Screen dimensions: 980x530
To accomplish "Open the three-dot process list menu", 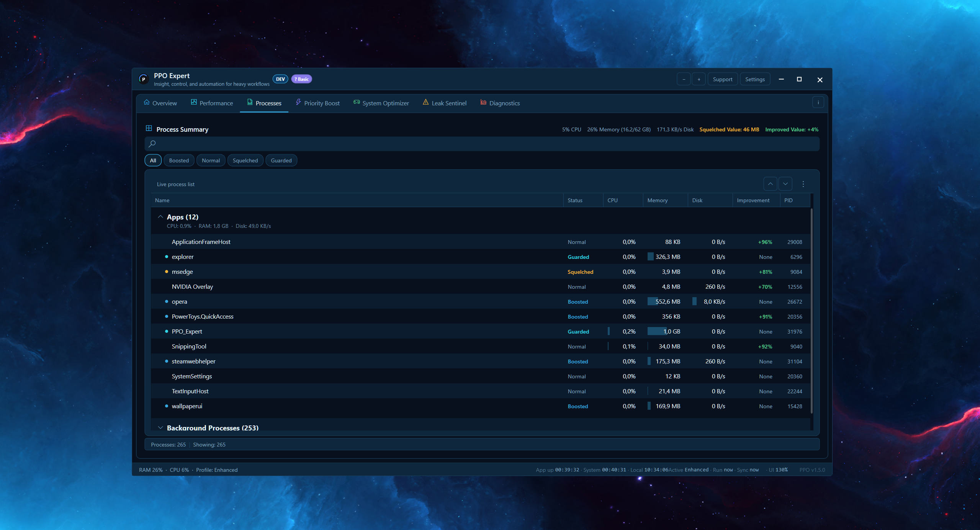I will pos(803,184).
